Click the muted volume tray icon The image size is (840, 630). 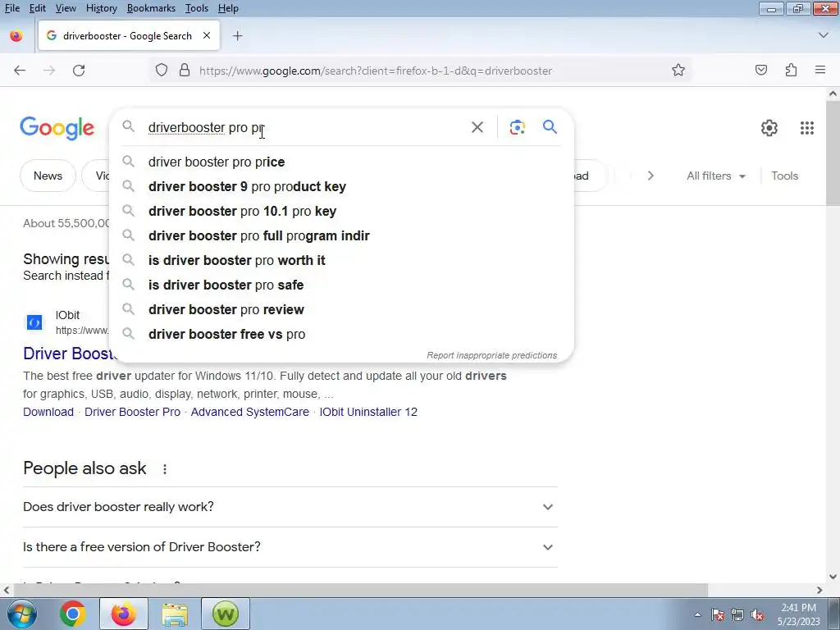[x=757, y=615]
